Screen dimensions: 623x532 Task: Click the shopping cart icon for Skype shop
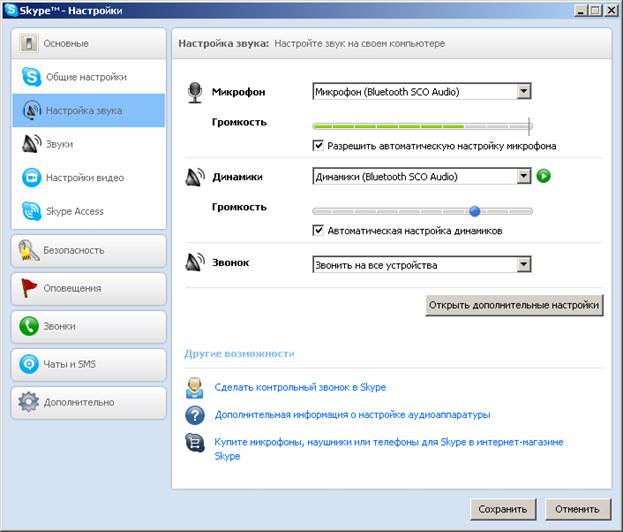point(195,443)
